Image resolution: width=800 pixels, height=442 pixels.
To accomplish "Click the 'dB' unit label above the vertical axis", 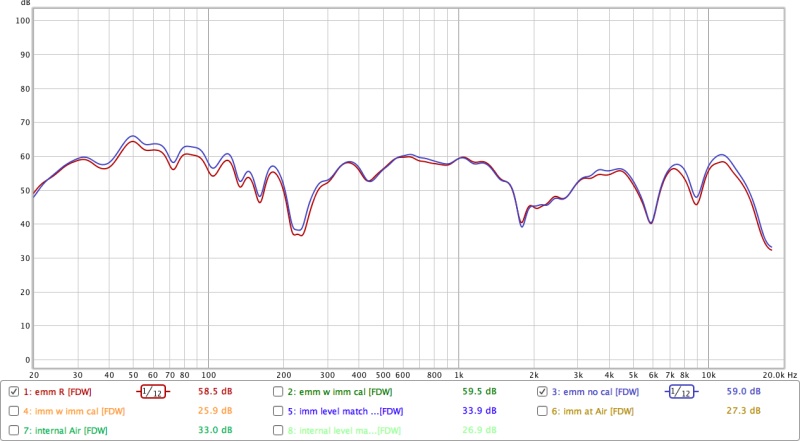I will pos(26,3).
